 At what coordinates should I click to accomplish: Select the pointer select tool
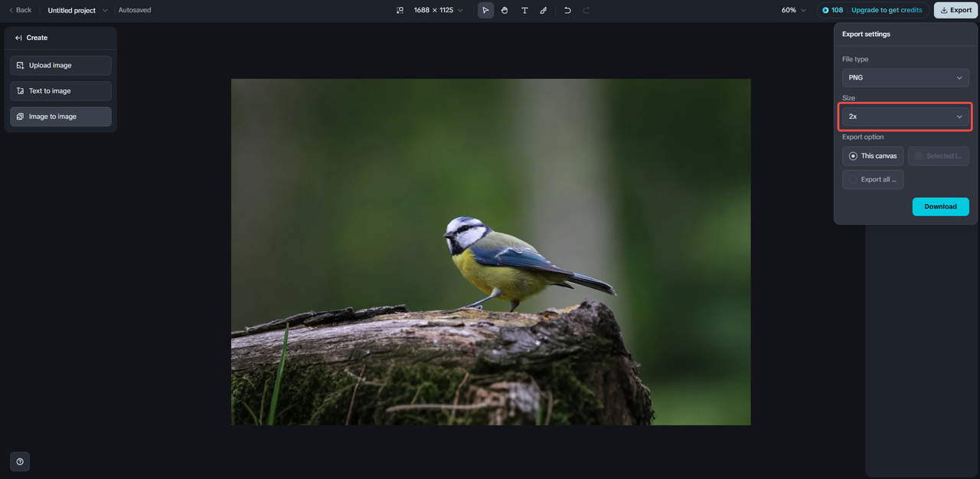click(485, 10)
